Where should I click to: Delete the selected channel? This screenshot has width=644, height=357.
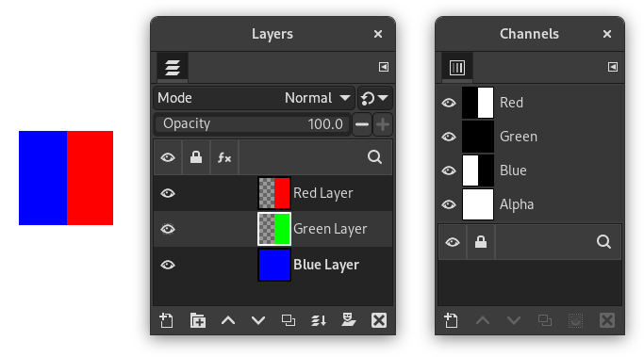point(606,320)
